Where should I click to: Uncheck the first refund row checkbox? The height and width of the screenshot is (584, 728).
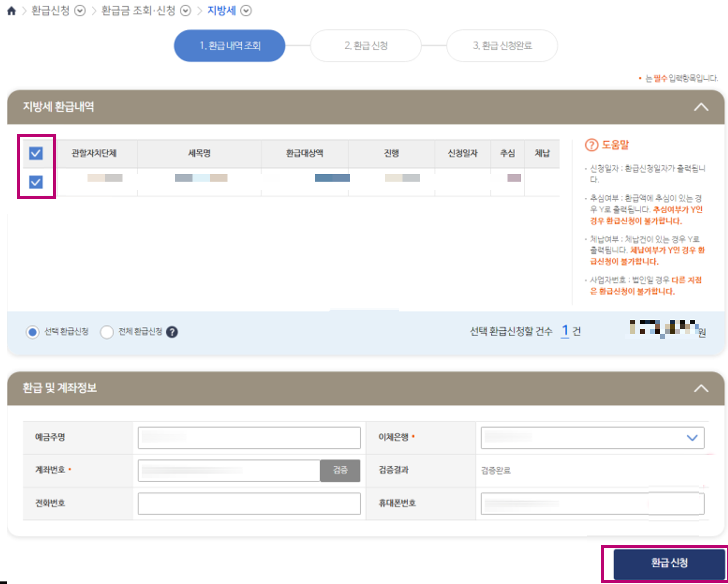(36, 182)
